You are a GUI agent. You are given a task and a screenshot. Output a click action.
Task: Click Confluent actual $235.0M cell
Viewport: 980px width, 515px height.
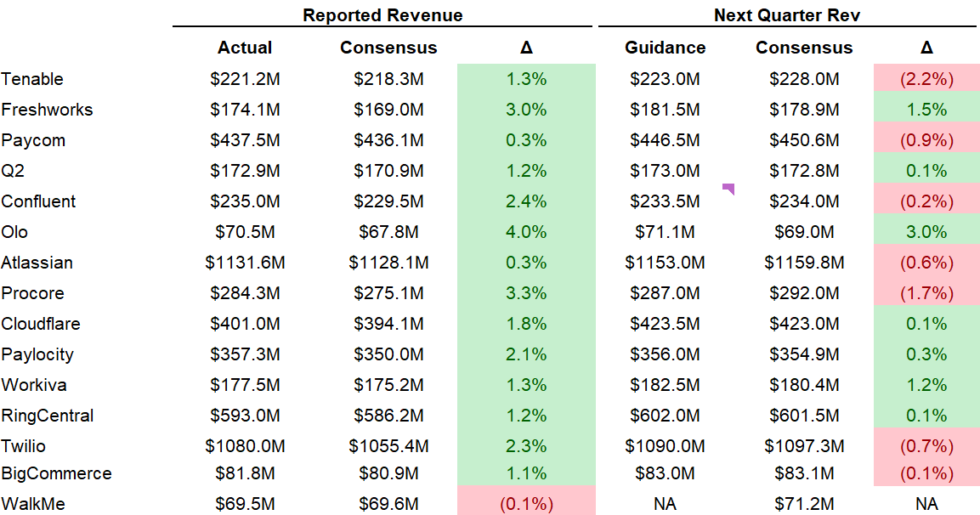pyautogui.click(x=245, y=202)
